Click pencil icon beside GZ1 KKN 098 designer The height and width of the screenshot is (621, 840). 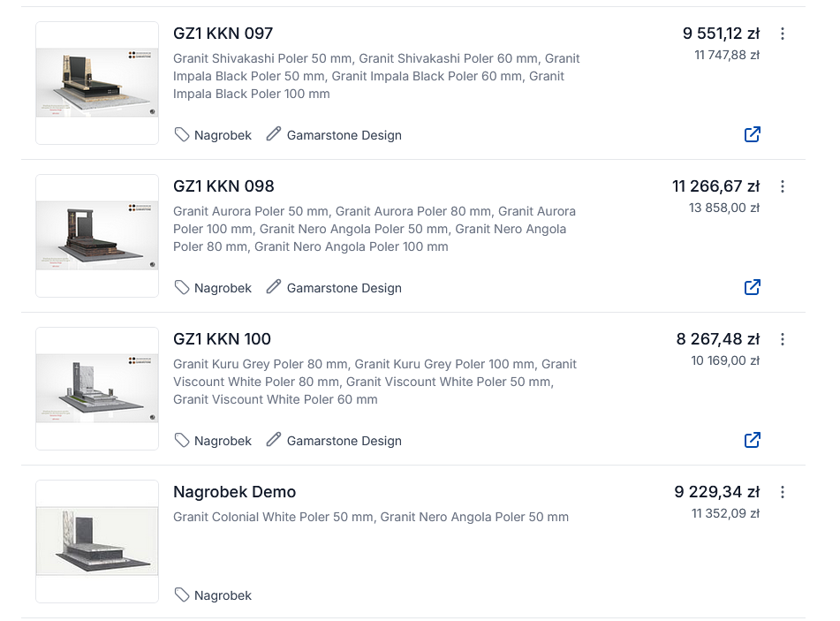pyautogui.click(x=274, y=287)
